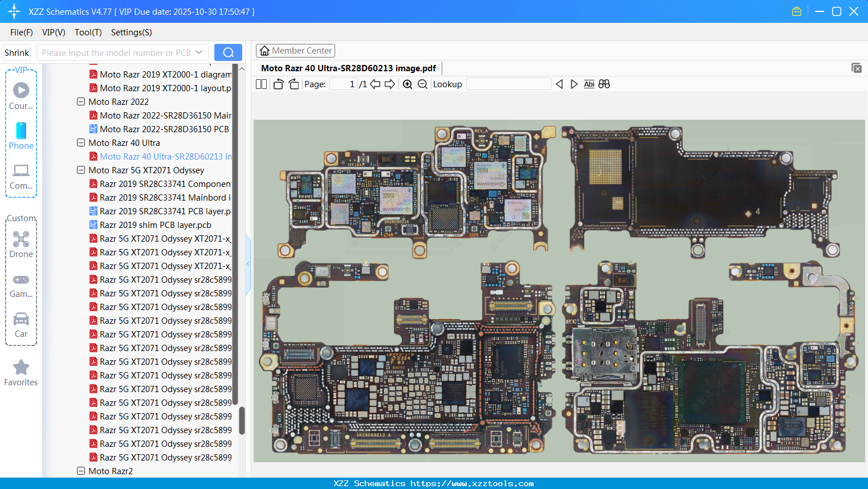Open 'Razr 2019 SR28C33741 Componen' file
This screenshot has height=489, width=868.
[x=165, y=184]
